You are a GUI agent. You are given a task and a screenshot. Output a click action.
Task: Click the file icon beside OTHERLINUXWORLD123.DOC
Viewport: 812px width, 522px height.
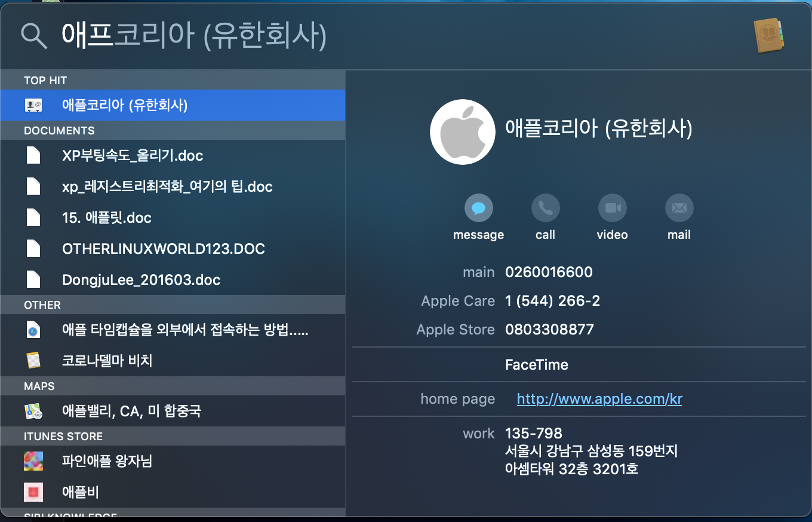(x=33, y=248)
